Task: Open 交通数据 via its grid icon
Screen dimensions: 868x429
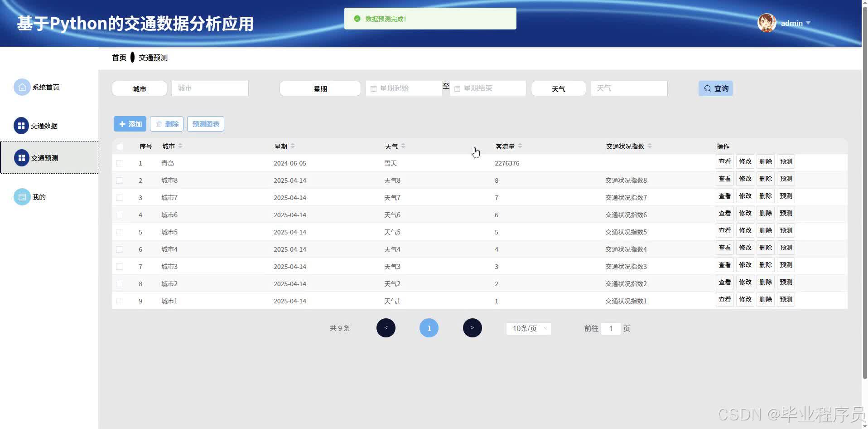Action: click(x=21, y=125)
